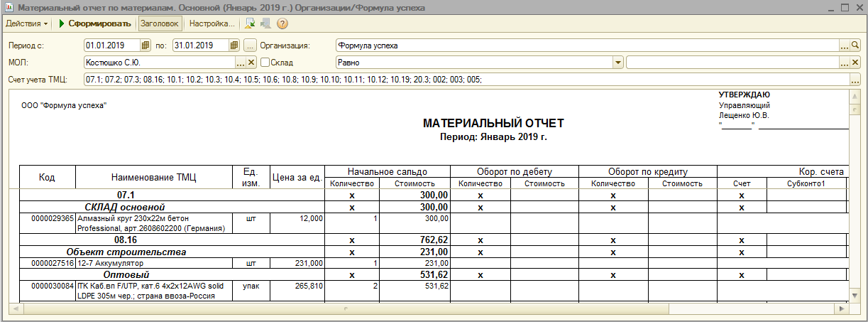
Task: Run the report with Сформировать
Action: 95,23
